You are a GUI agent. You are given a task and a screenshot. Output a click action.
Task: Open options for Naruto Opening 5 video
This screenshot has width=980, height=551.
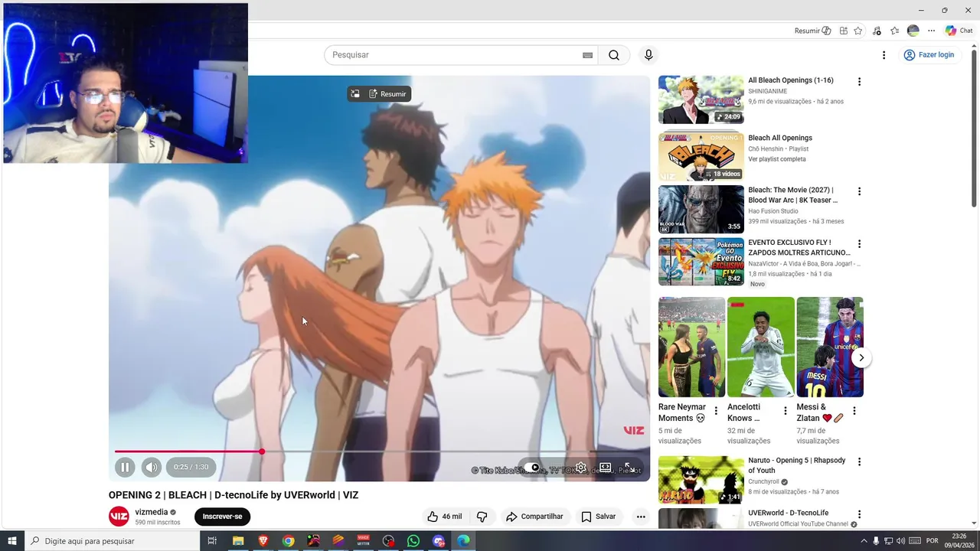tap(859, 462)
